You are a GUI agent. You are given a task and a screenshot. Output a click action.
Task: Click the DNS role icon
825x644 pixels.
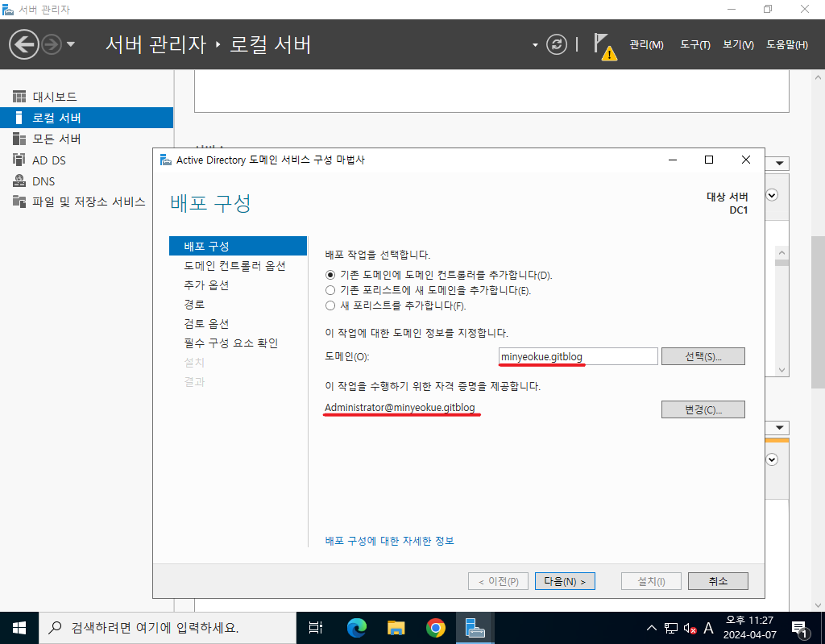[x=19, y=181]
